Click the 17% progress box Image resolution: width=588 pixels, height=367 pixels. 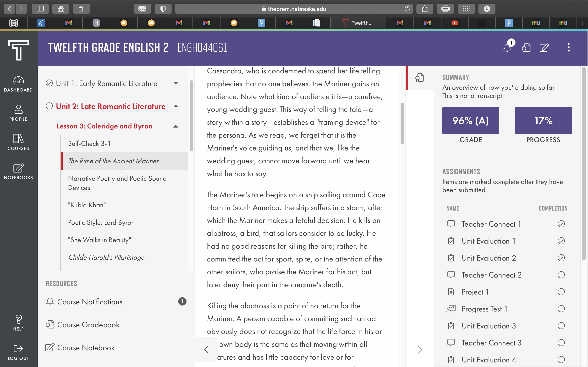(x=543, y=120)
